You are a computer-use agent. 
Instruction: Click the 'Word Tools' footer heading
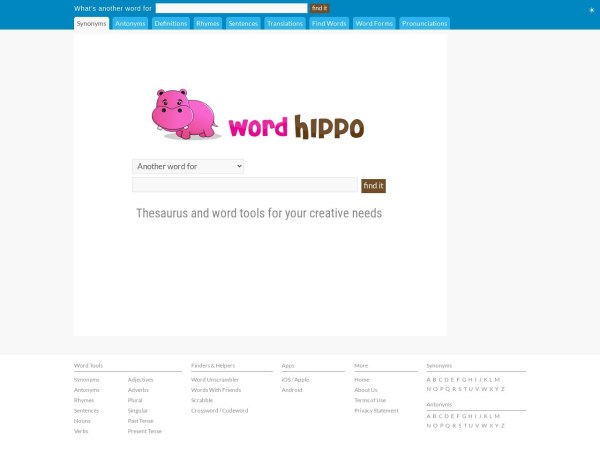(x=88, y=366)
